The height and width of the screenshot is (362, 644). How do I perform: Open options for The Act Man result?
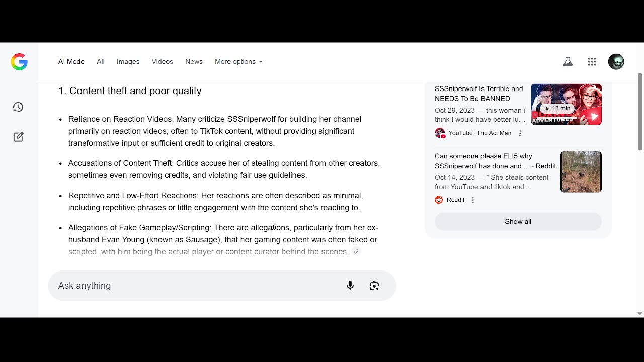point(520,133)
